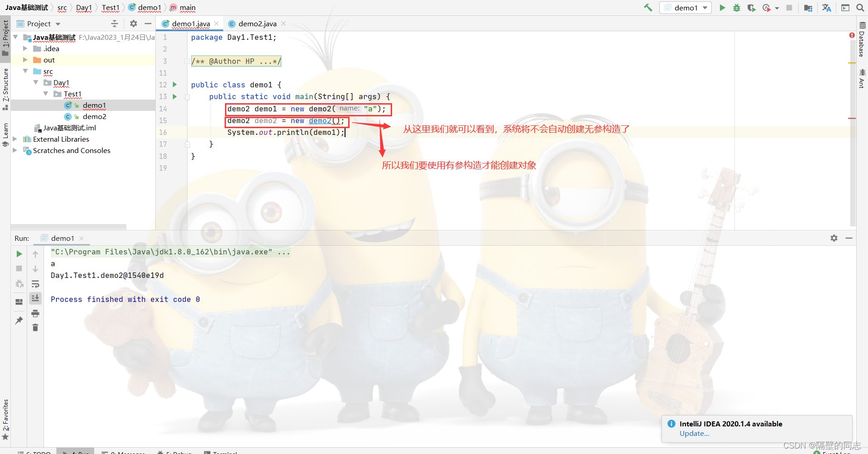Run with profiler icon in toolbar

coord(766,8)
